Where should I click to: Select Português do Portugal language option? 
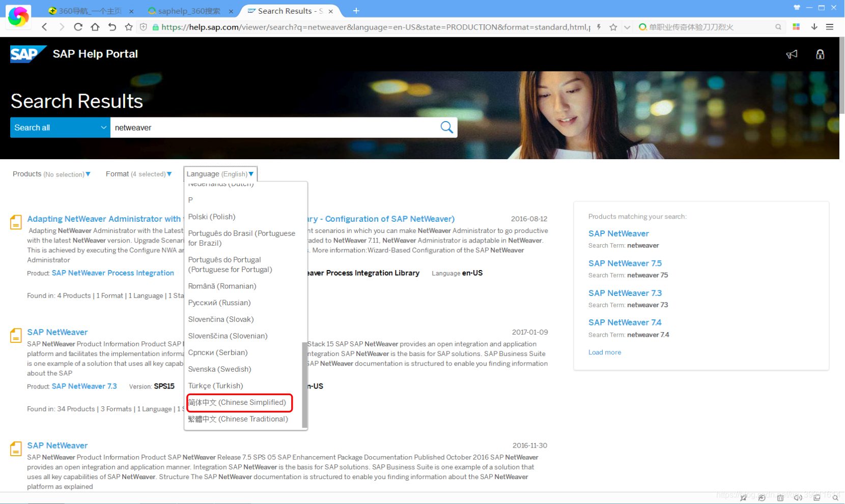point(230,264)
